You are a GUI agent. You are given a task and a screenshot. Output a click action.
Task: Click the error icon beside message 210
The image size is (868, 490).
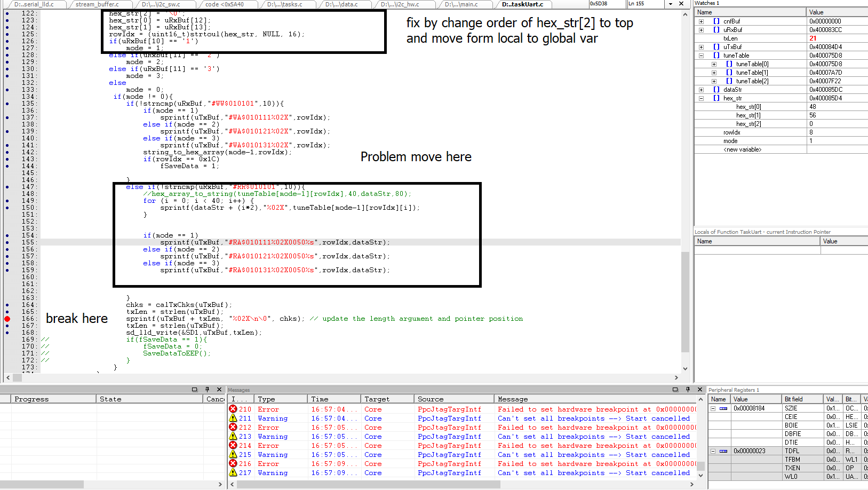pos(233,409)
